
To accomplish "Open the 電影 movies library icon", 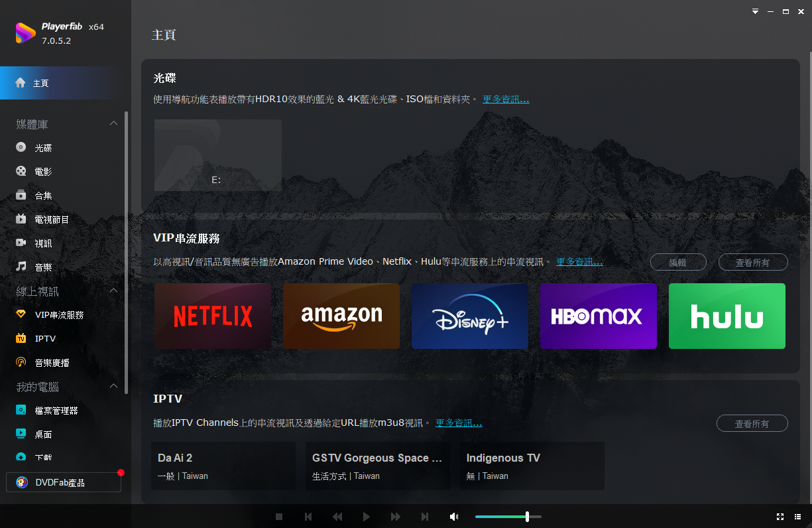I will pos(21,172).
